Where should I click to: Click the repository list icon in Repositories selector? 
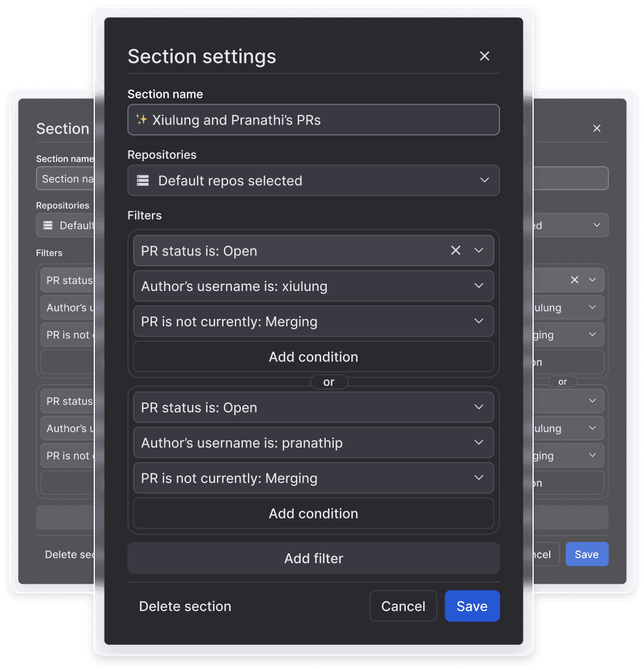(x=142, y=180)
